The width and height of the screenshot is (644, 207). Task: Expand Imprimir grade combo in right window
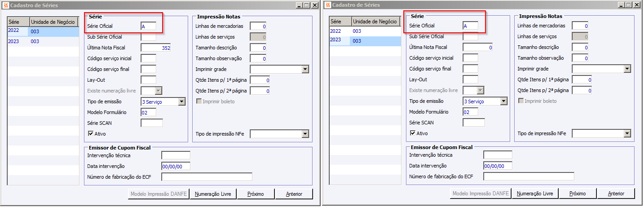point(627,69)
